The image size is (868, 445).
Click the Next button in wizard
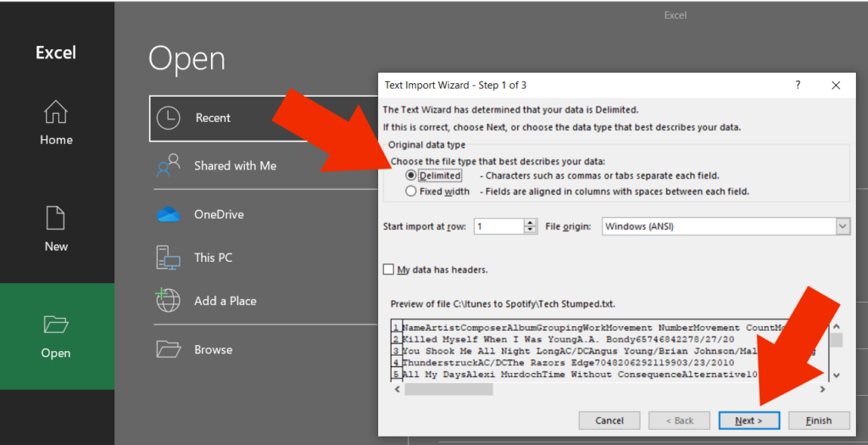pyautogui.click(x=749, y=420)
